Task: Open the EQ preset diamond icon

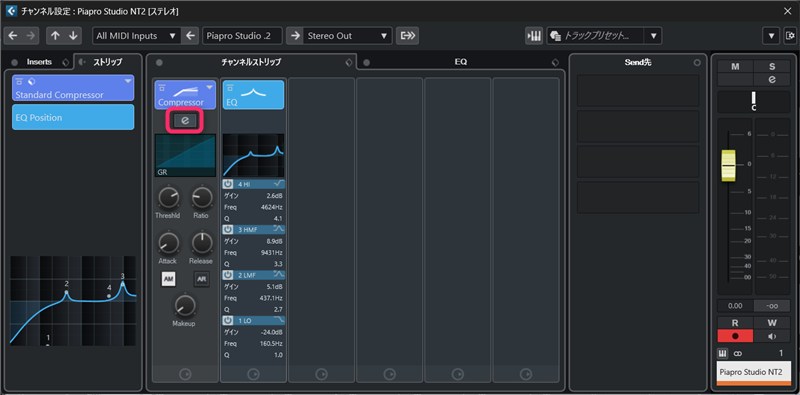Action: pyautogui.click(x=555, y=63)
